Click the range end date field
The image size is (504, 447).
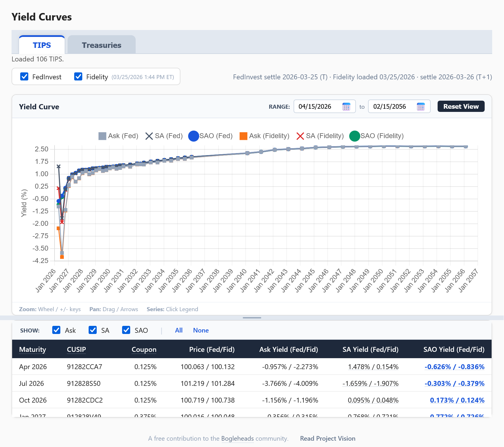(399, 107)
